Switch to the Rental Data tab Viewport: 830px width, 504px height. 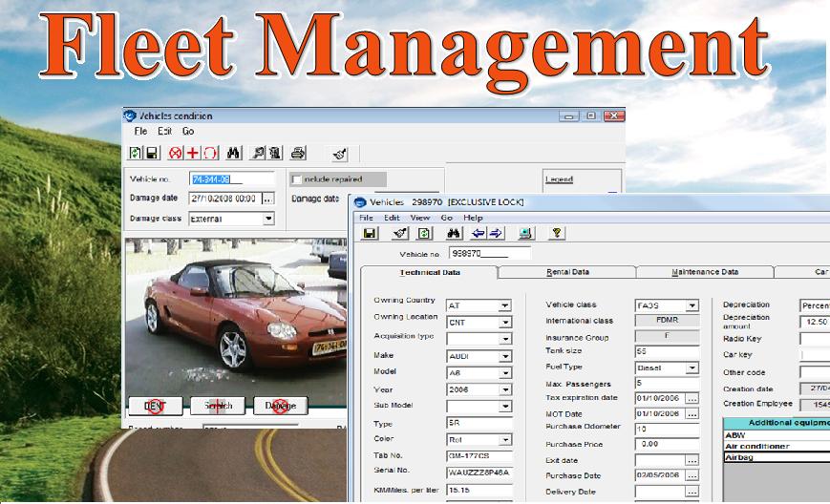[567, 272]
